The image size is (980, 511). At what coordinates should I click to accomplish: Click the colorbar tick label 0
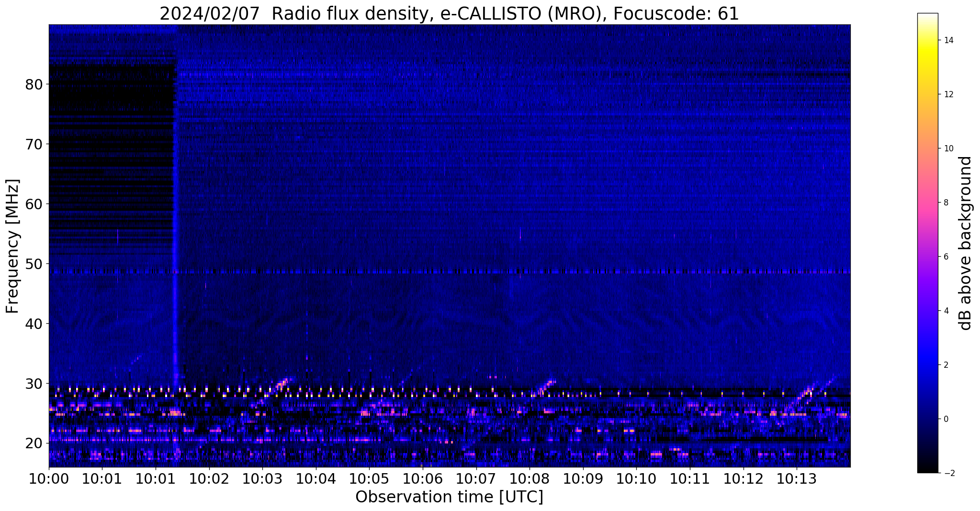[946, 419]
